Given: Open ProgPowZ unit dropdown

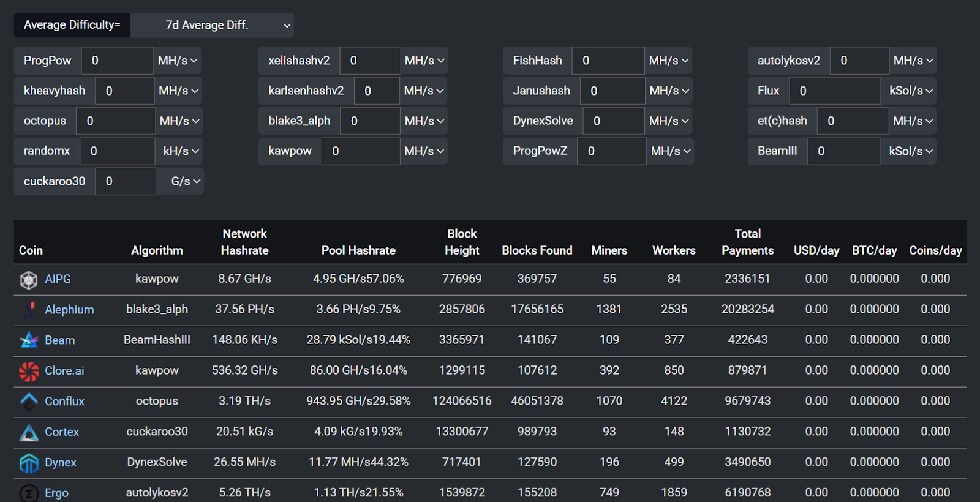Looking at the screenshot, I should 670,151.
